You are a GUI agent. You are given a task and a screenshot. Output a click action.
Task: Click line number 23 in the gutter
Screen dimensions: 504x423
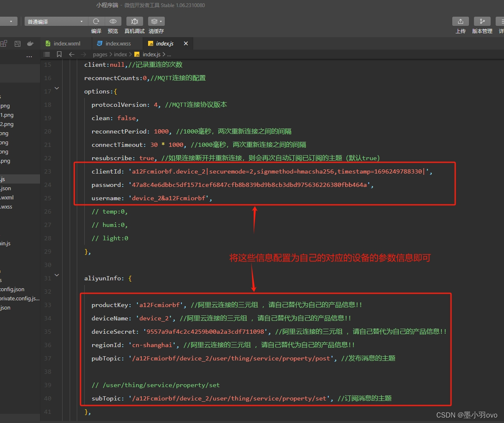(48, 171)
